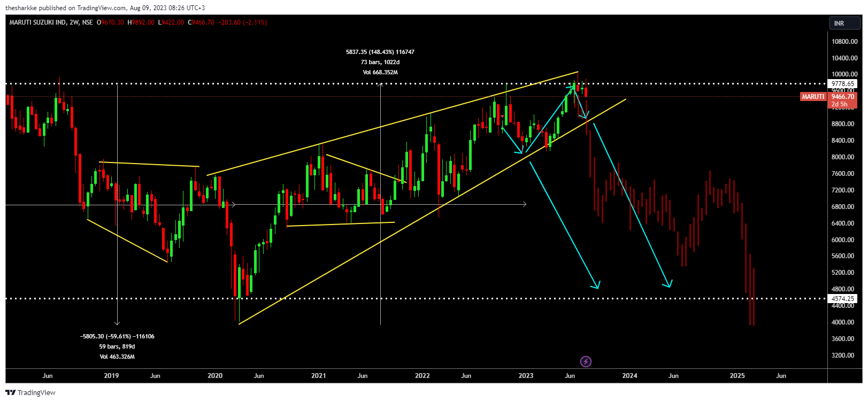This screenshot has height=402, width=868.
Task: Click 6800.00 on the price axis
Action: 843,207
